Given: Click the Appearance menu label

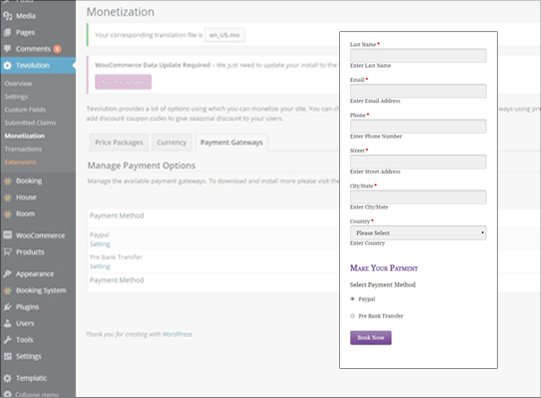Looking at the screenshot, I should pyautogui.click(x=35, y=274).
